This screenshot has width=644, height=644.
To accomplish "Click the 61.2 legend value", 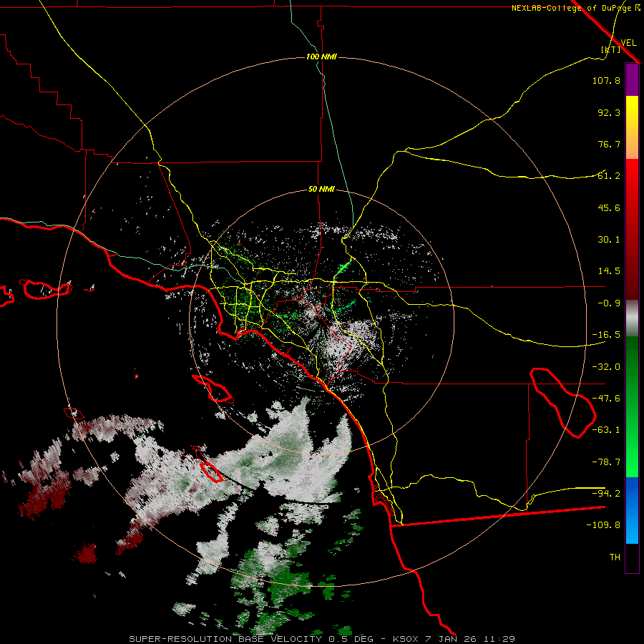I will 609,176.
